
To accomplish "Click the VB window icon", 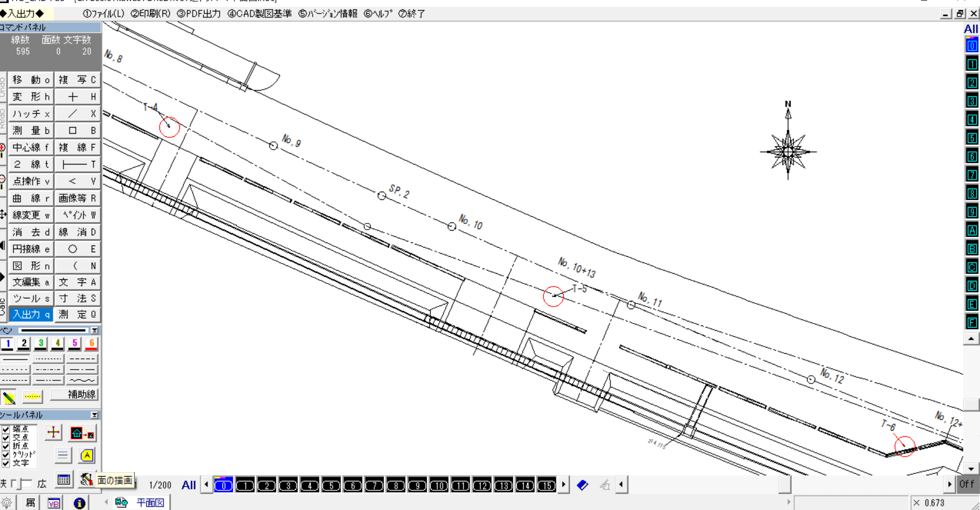I will pos(54,503).
